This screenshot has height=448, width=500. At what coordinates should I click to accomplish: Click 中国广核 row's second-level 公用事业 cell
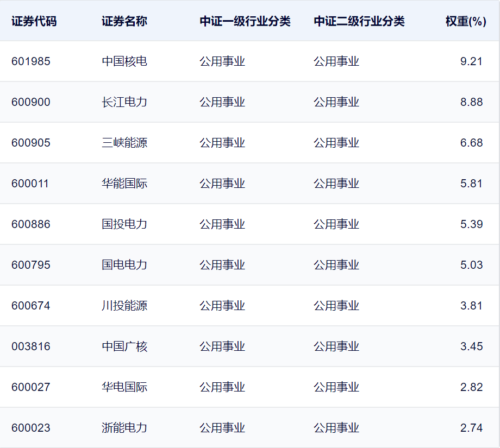(x=336, y=346)
